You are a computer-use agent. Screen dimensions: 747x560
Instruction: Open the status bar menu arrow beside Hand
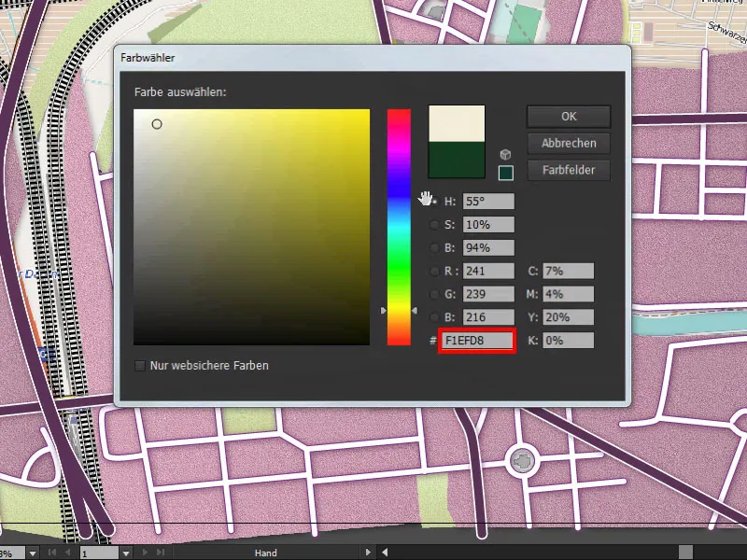[368, 553]
